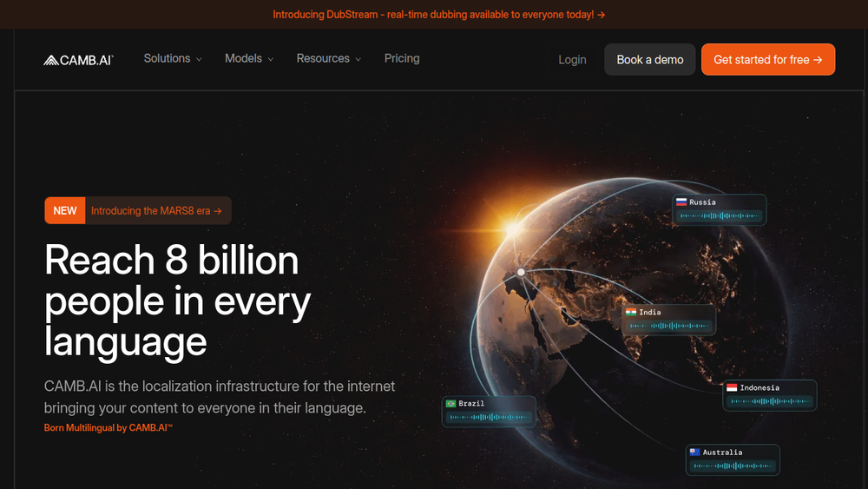868x489 pixels.
Task: Click the Indonesia flag icon on globe
Action: coord(732,387)
